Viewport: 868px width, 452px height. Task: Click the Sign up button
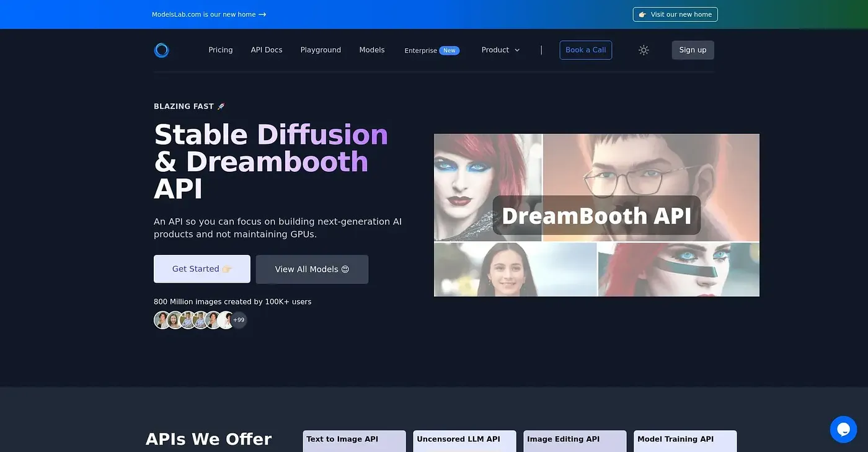(x=693, y=50)
